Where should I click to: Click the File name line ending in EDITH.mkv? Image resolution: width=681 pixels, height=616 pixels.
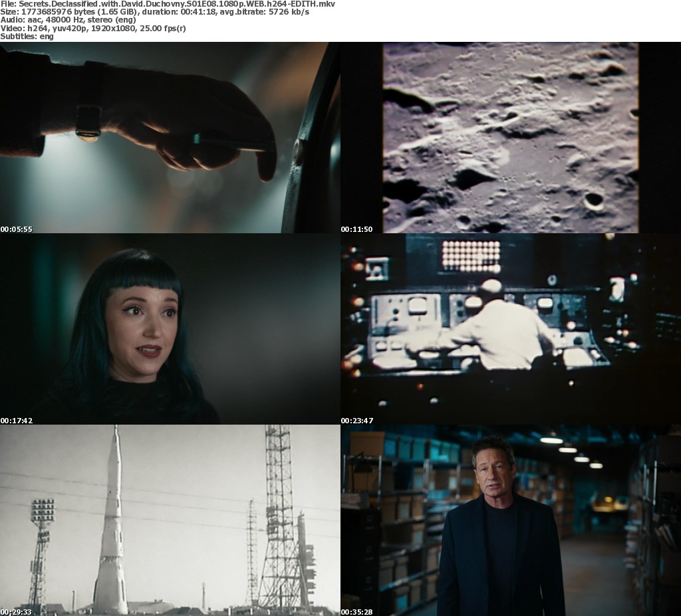(168, 4)
